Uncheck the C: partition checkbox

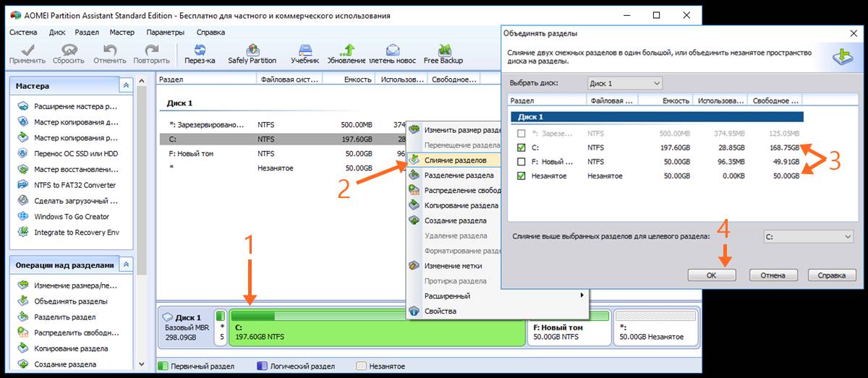point(523,148)
